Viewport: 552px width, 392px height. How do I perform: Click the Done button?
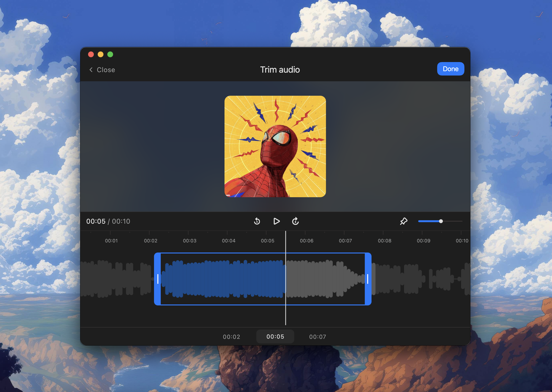450,69
